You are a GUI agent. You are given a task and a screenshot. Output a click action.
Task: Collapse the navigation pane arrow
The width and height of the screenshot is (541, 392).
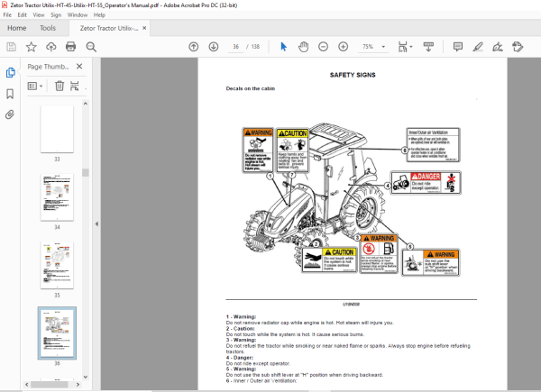(x=97, y=223)
